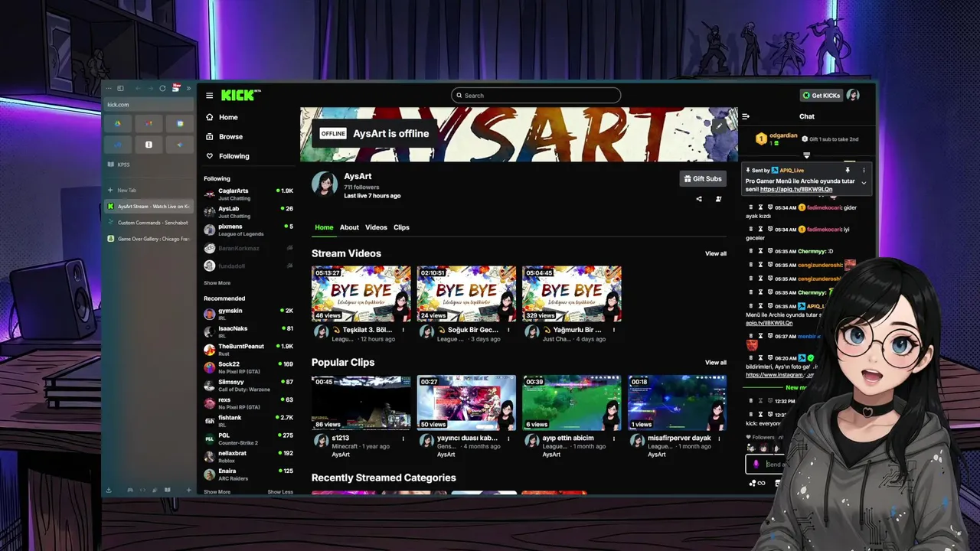The image size is (980, 551).
Task: Click the Get KICKs button
Action: point(822,96)
